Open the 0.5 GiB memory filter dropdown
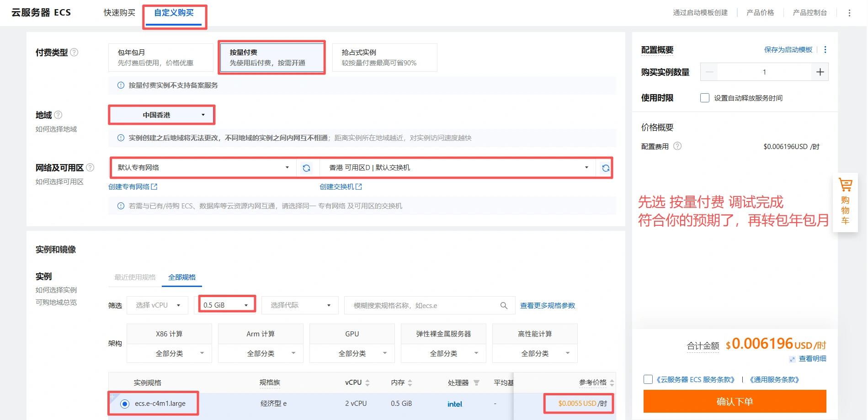Image resolution: width=868 pixels, height=420 pixels. coord(227,305)
